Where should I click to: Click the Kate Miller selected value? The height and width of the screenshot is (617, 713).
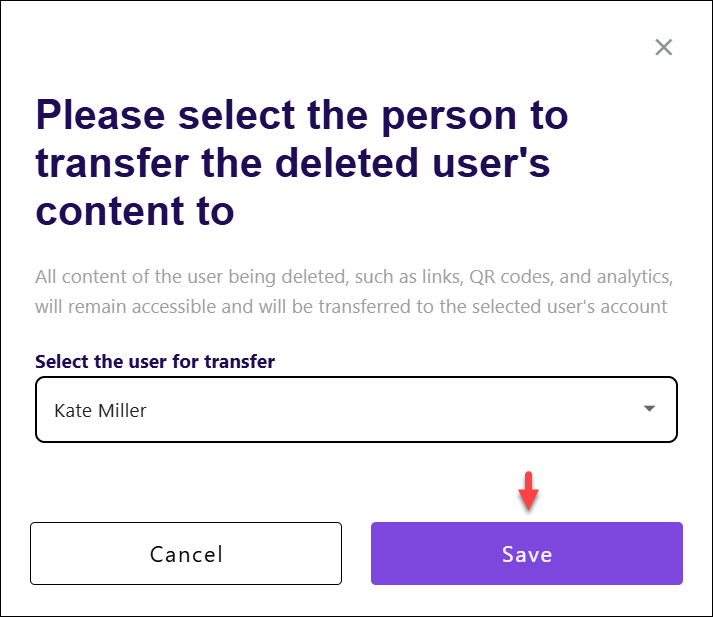click(x=100, y=411)
